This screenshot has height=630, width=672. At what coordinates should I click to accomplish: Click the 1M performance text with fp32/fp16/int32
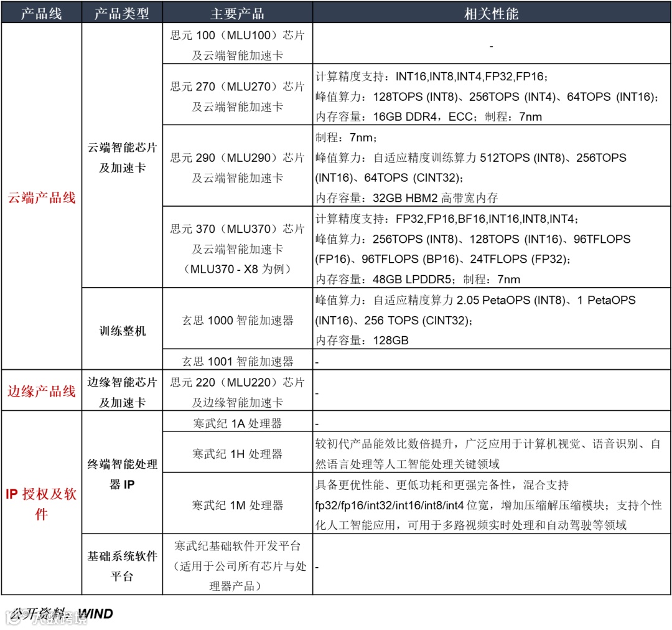[492, 503]
